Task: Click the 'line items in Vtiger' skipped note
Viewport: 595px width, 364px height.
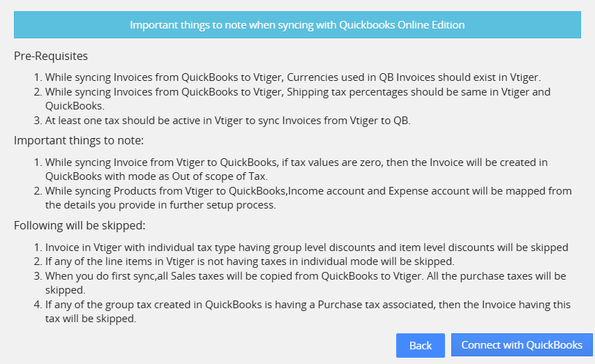Action: point(250,261)
